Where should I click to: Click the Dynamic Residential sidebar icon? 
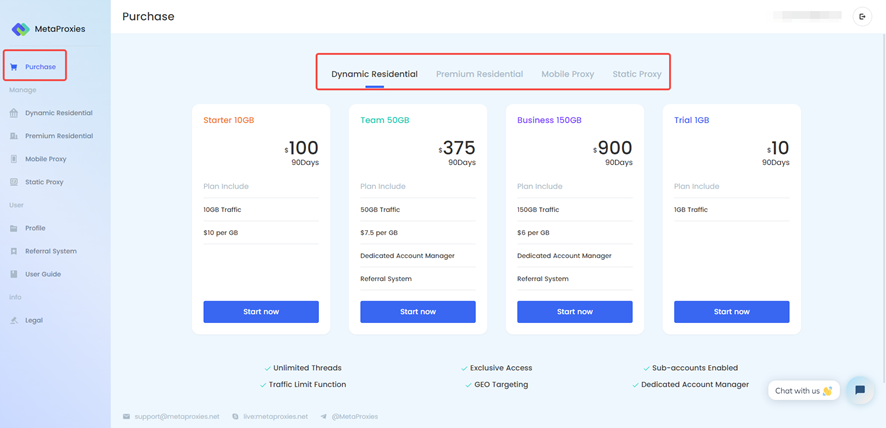point(14,113)
